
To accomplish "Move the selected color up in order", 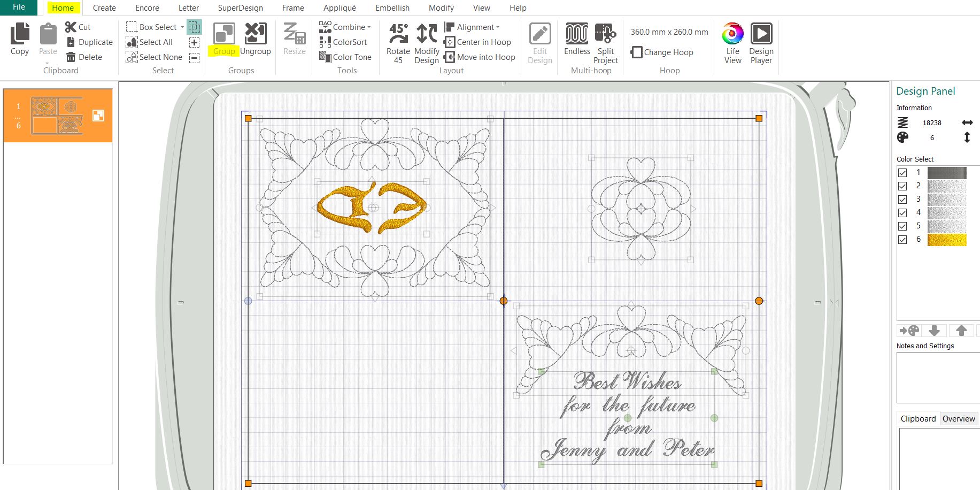I will 961,331.
